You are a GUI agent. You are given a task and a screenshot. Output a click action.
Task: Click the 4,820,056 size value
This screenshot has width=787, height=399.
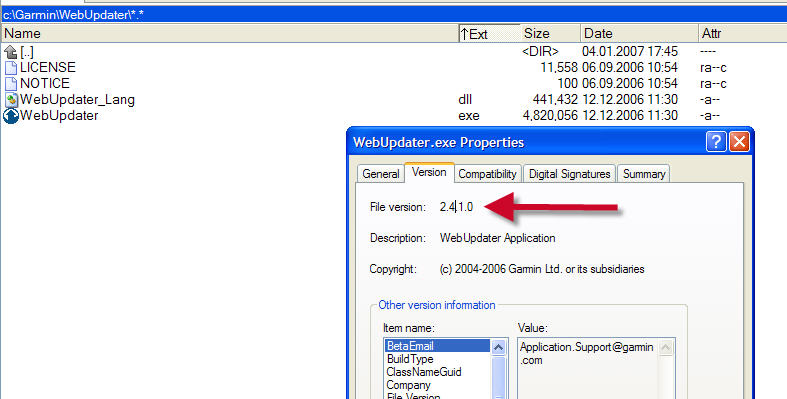(x=550, y=115)
